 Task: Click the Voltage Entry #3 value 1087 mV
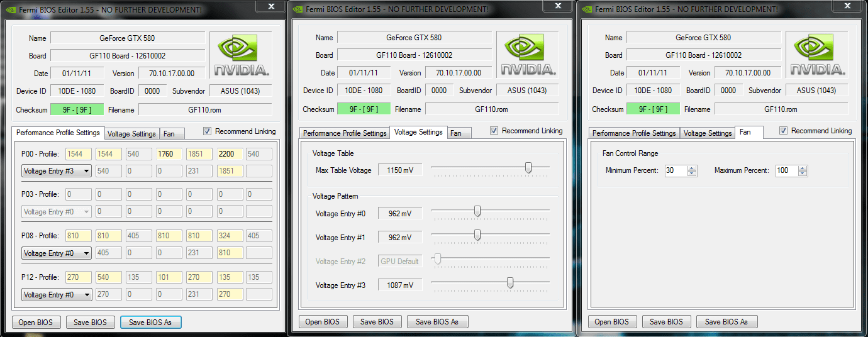(399, 285)
